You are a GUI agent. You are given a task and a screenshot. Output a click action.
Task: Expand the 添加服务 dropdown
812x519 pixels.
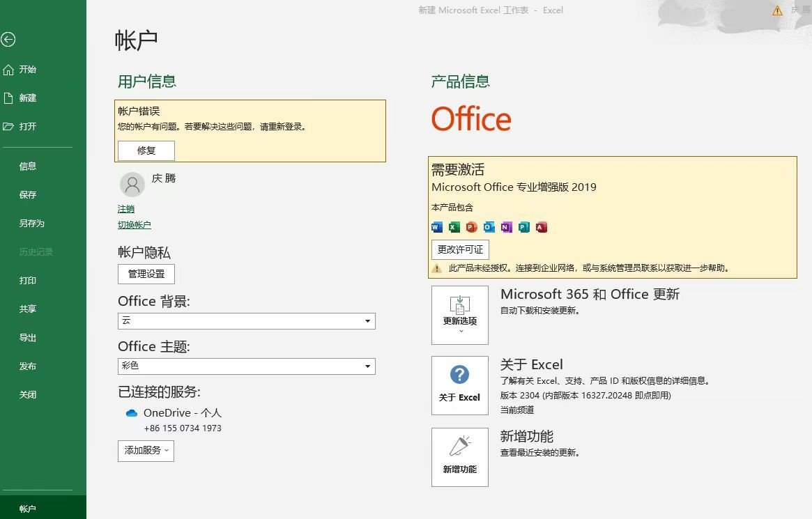point(146,451)
